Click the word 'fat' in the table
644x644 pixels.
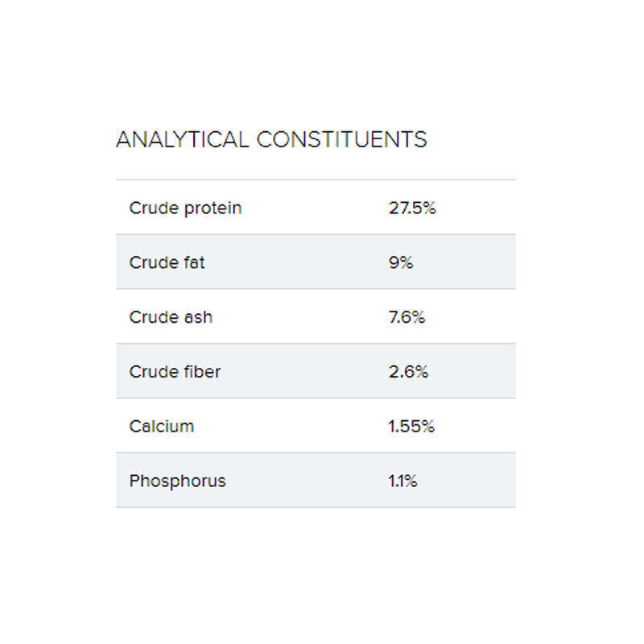click(x=194, y=262)
